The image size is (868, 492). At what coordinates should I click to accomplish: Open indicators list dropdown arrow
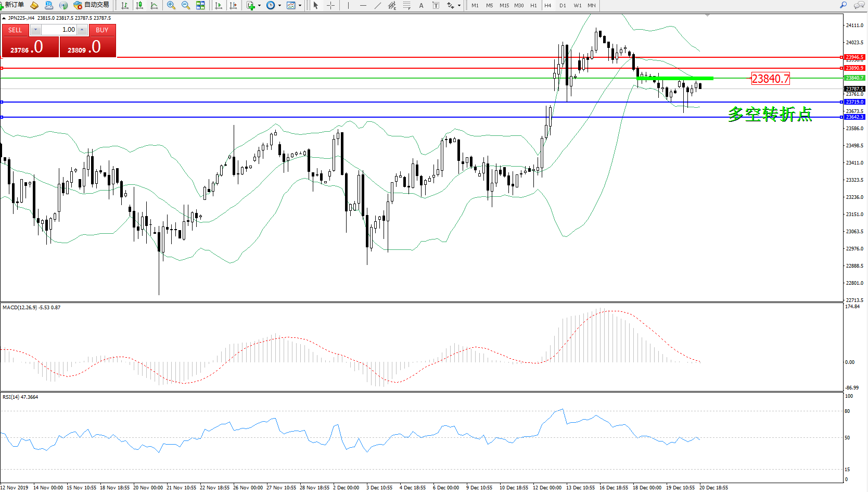pyautogui.click(x=259, y=6)
